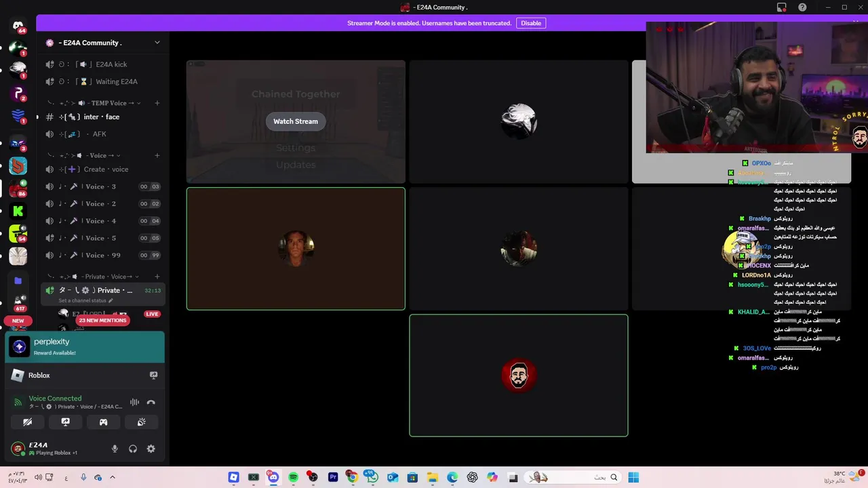Add channel to Voice category

(157, 155)
